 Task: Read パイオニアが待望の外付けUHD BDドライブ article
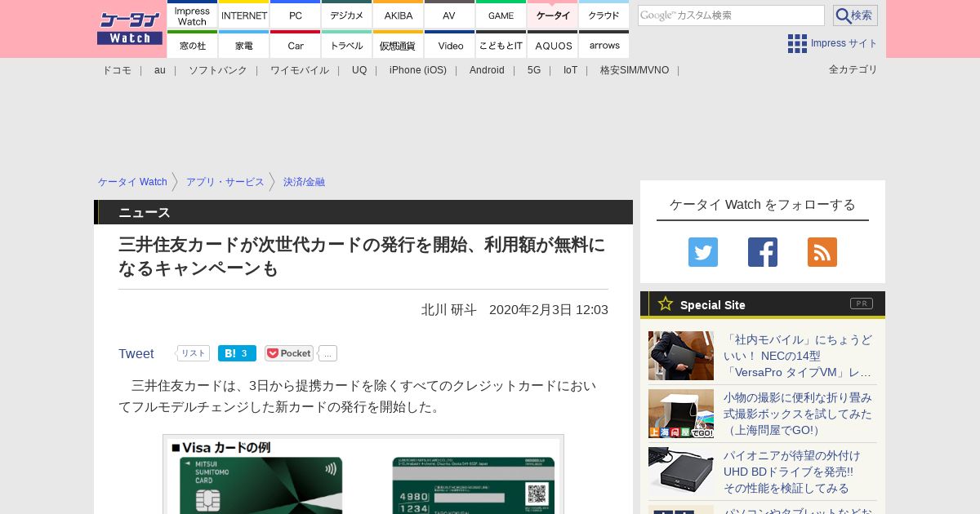(x=792, y=472)
